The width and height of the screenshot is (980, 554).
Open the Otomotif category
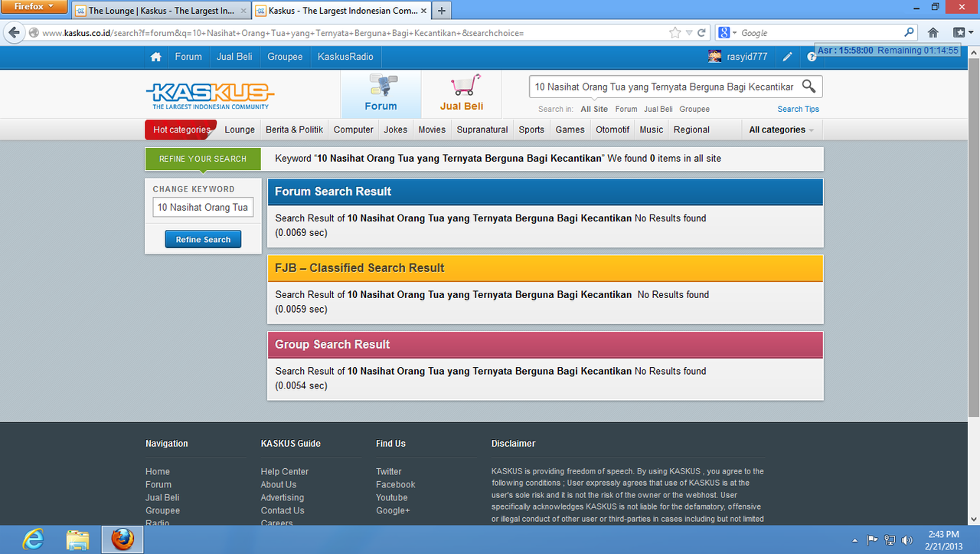pyautogui.click(x=612, y=129)
